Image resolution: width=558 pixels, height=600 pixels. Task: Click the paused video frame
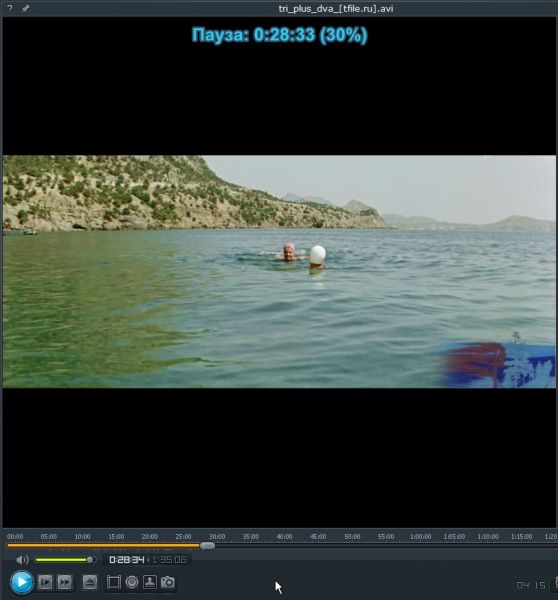[279, 271]
